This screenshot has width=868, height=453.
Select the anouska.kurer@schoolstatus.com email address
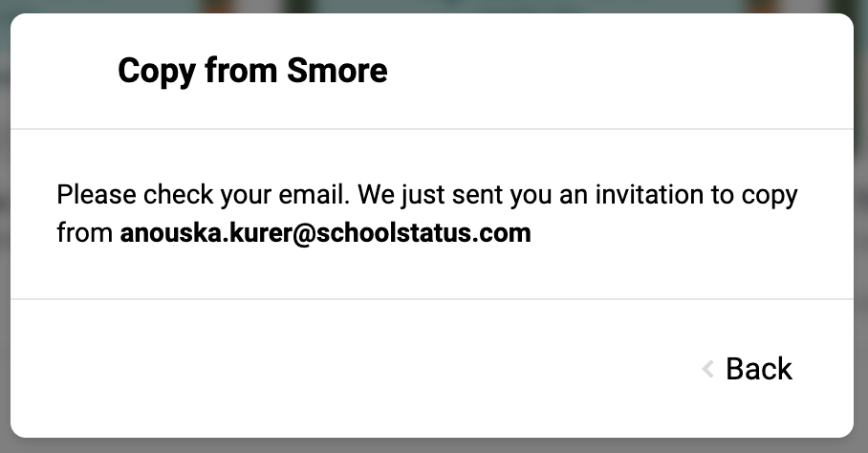[x=325, y=233]
